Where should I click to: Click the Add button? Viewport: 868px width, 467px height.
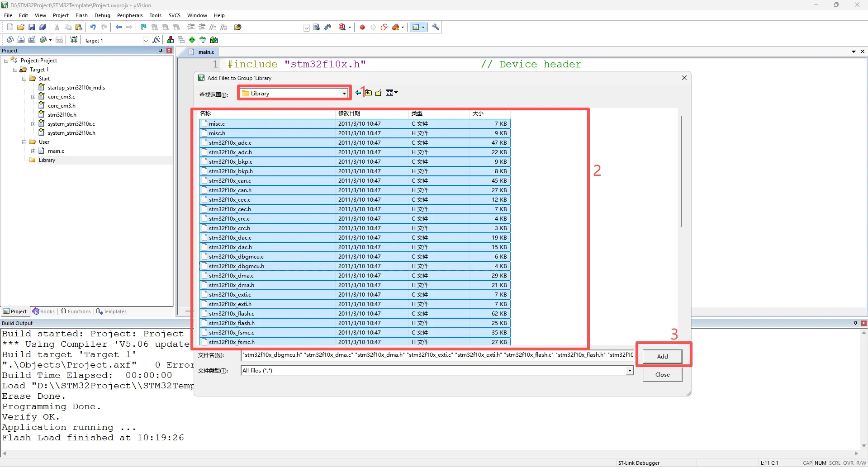click(662, 356)
